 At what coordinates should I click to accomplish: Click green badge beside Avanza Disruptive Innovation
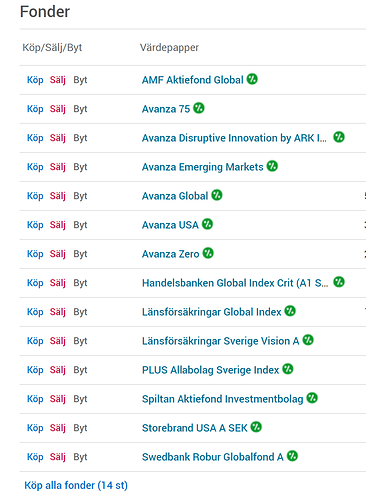[x=339, y=137]
